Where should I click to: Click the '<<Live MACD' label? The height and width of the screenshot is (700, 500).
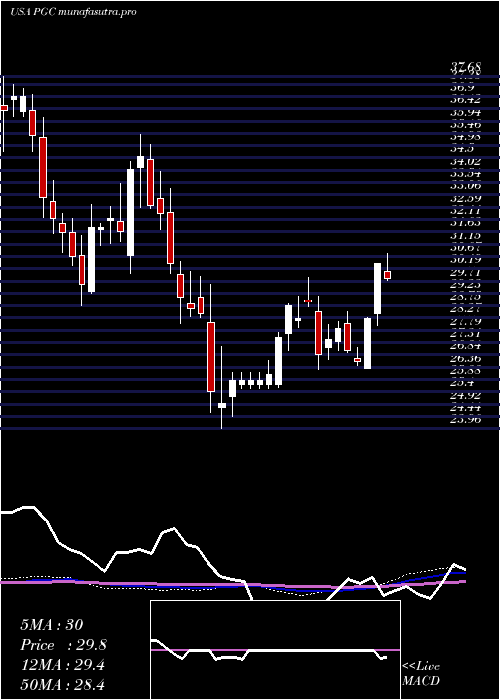click(421, 674)
